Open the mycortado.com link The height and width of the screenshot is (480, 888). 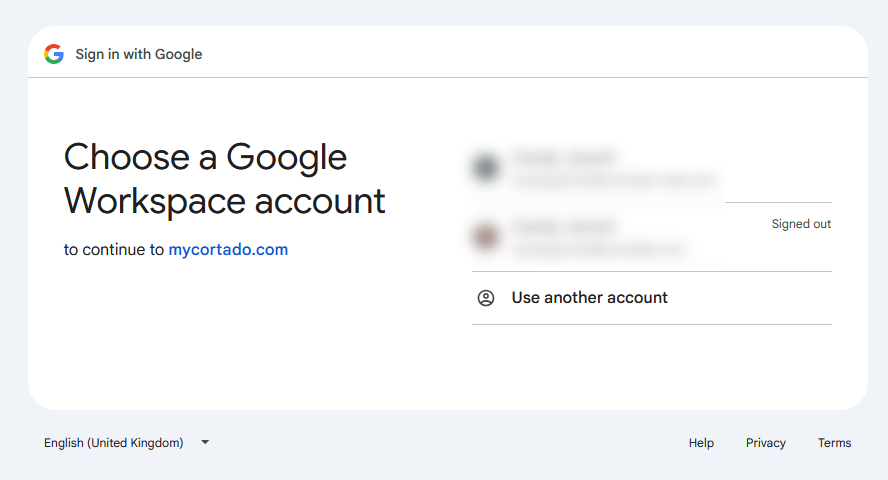pyautogui.click(x=228, y=250)
